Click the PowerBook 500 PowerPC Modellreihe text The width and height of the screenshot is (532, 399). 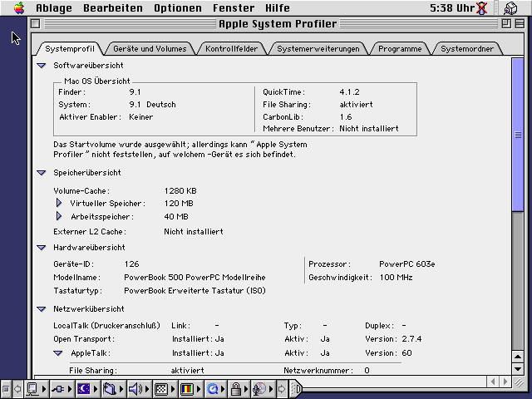point(195,278)
